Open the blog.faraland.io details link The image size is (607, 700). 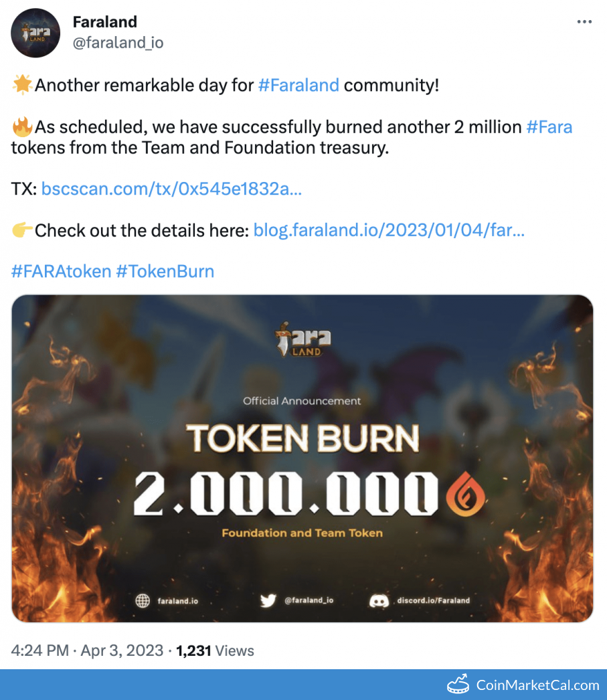[389, 231]
